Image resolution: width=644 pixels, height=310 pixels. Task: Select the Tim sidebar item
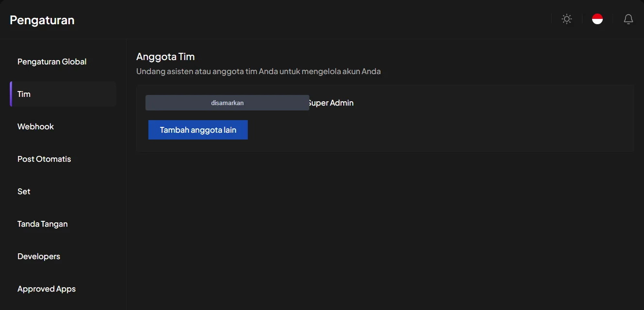[63, 94]
